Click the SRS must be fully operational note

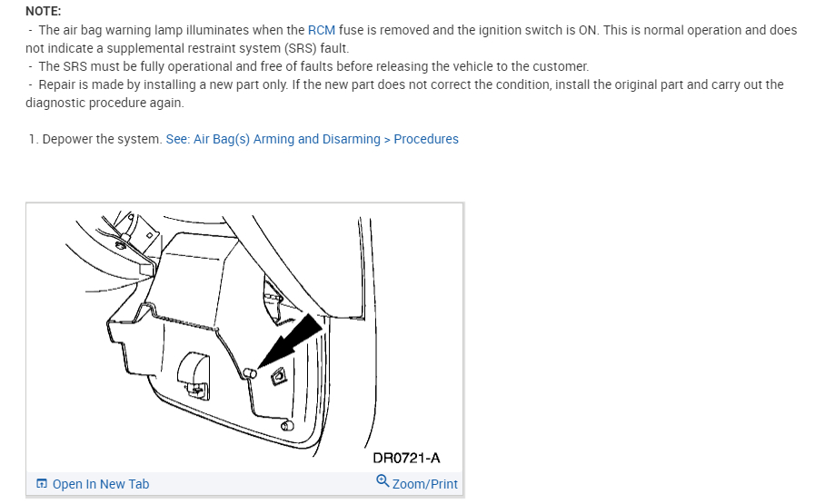tap(308, 66)
